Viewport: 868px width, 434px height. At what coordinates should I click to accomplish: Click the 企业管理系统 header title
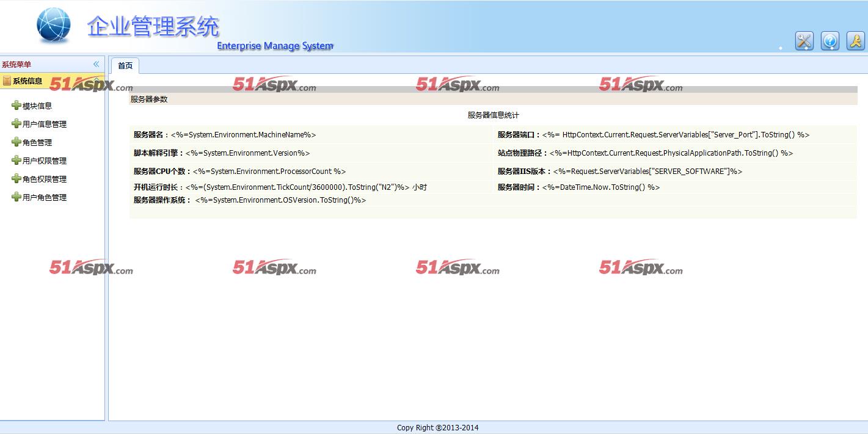pyautogui.click(x=153, y=27)
